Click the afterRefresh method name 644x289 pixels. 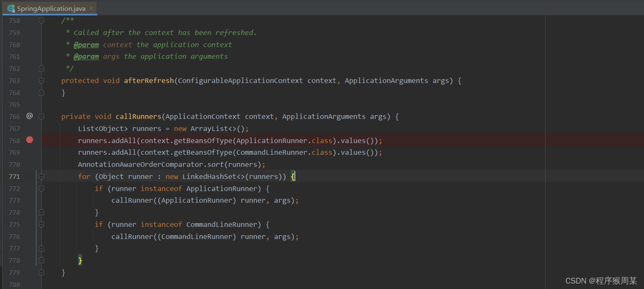(149, 81)
